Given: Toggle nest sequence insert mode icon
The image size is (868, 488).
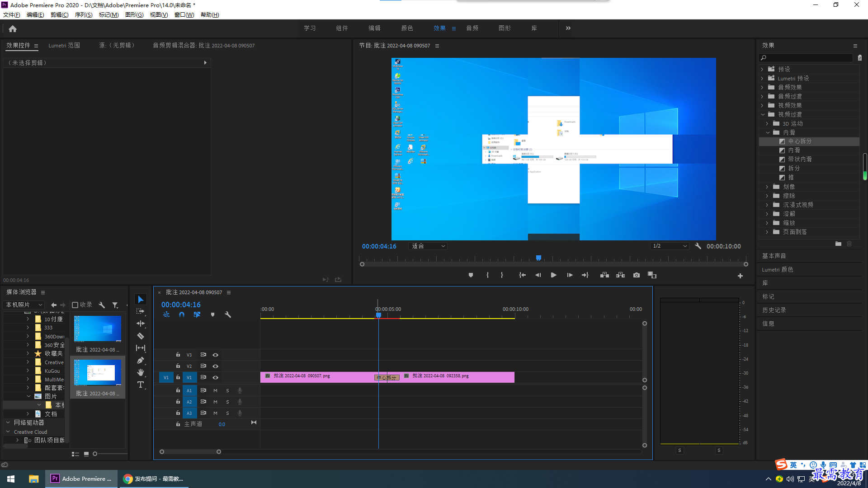Looking at the screenshot, I should pos(166,314).
